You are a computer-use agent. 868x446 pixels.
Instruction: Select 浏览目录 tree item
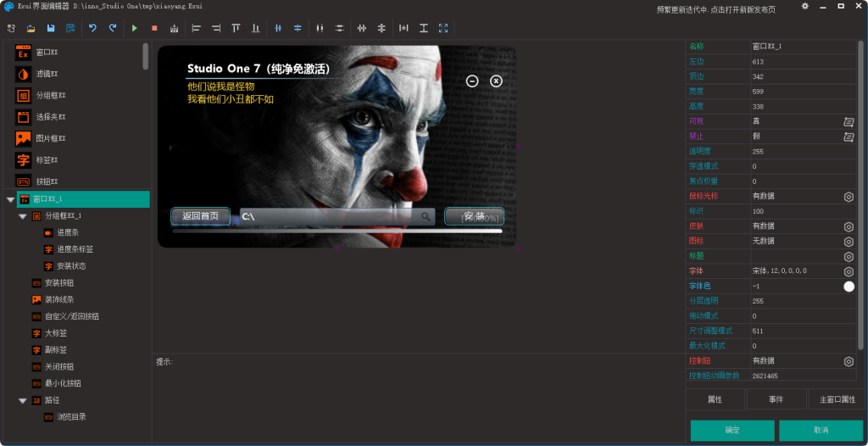click(x=64, y=416)
